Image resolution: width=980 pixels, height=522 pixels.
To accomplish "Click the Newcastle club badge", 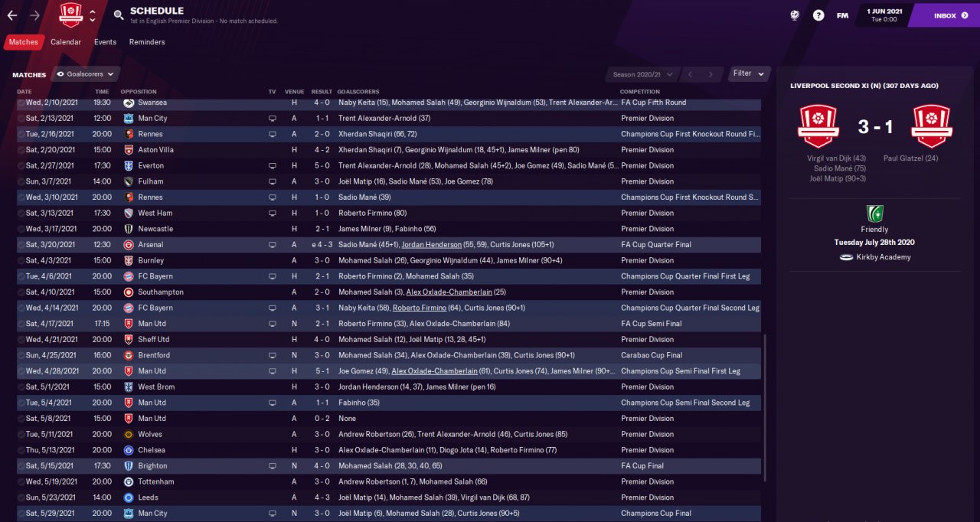I will 129,229.
